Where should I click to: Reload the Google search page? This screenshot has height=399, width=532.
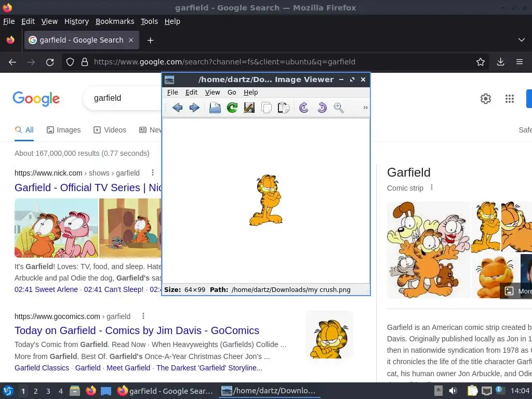pyautogui.click(x=50, y=62)
